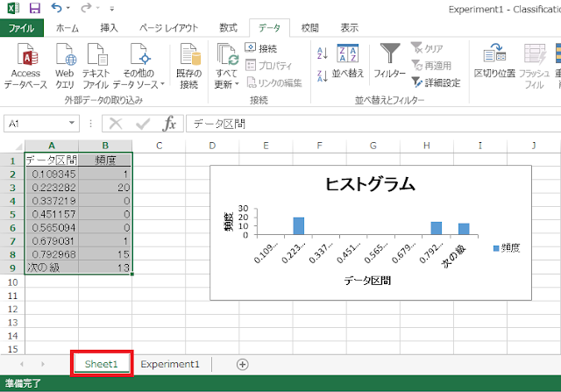Switch to the Experiment1 sheet tab

[x=170, y=363]
